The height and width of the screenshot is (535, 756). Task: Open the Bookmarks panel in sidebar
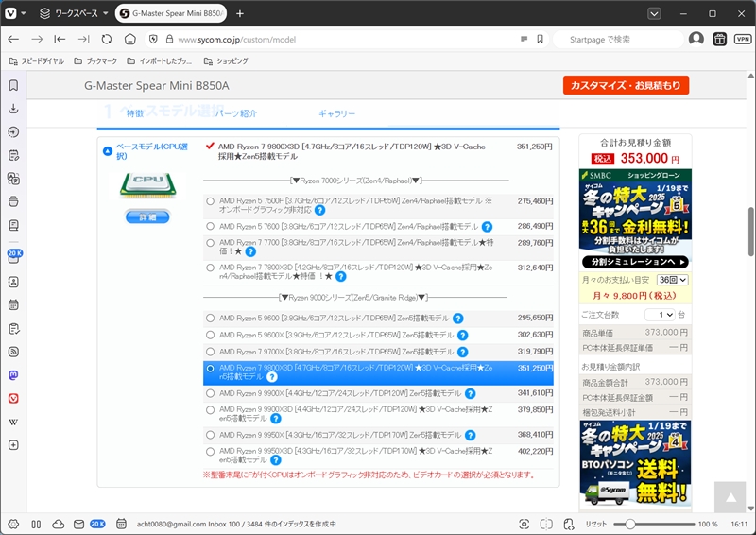[13, 85]
